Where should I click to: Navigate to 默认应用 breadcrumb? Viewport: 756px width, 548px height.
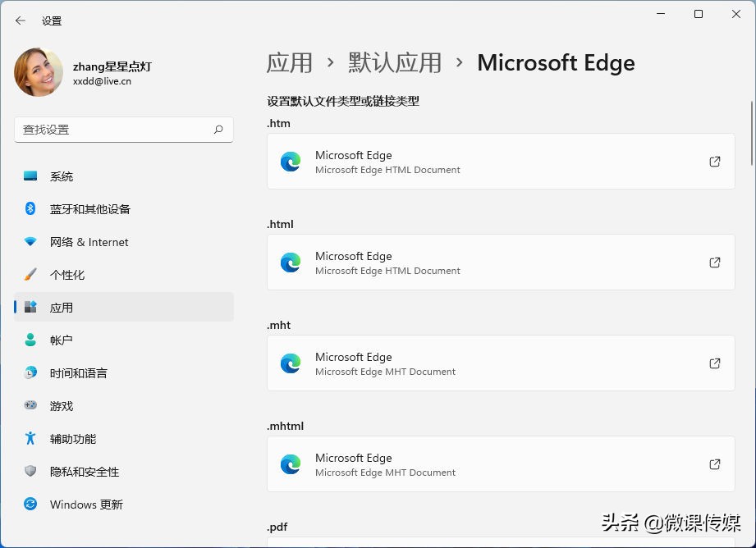click(394, 63)
